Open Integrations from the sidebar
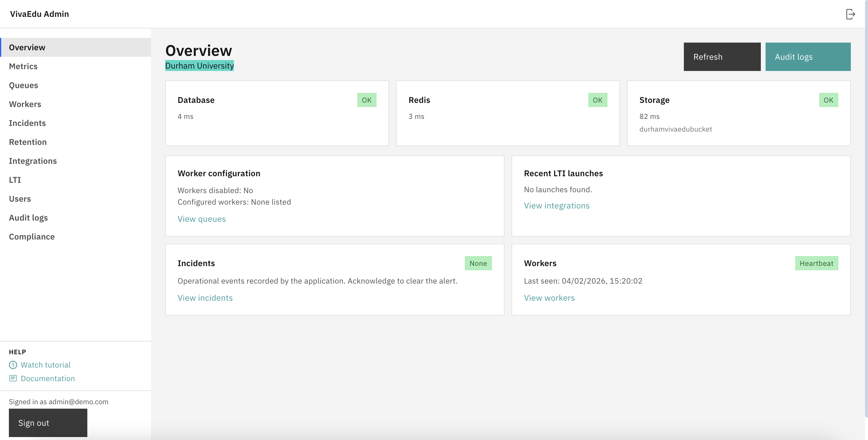868x440 pixels. [x=33, y=161]
